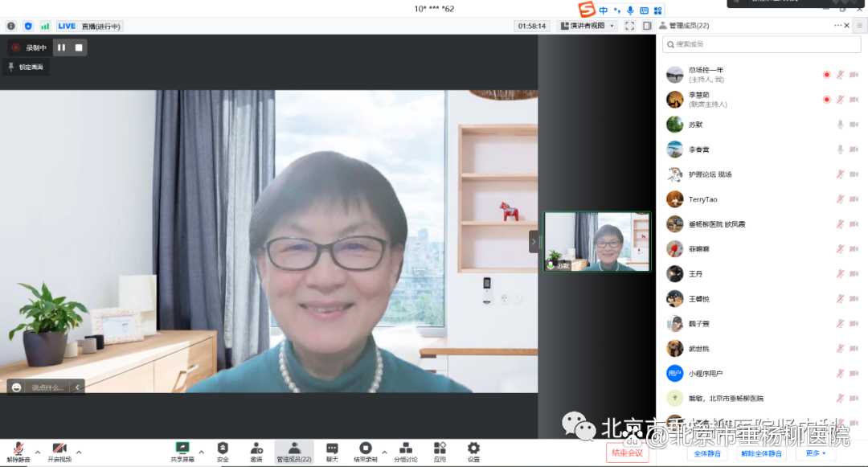
Task: Unmute microphone with 解除静音
Action: point(18,451)
